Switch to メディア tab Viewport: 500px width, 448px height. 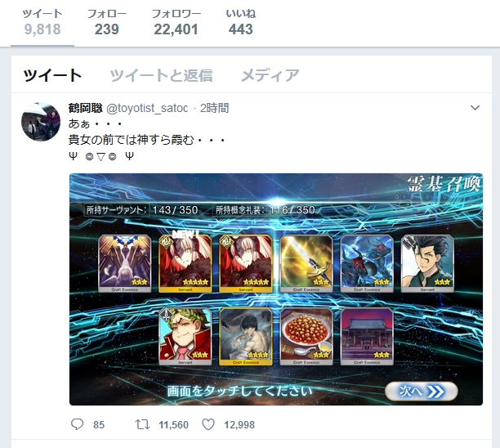270,76
